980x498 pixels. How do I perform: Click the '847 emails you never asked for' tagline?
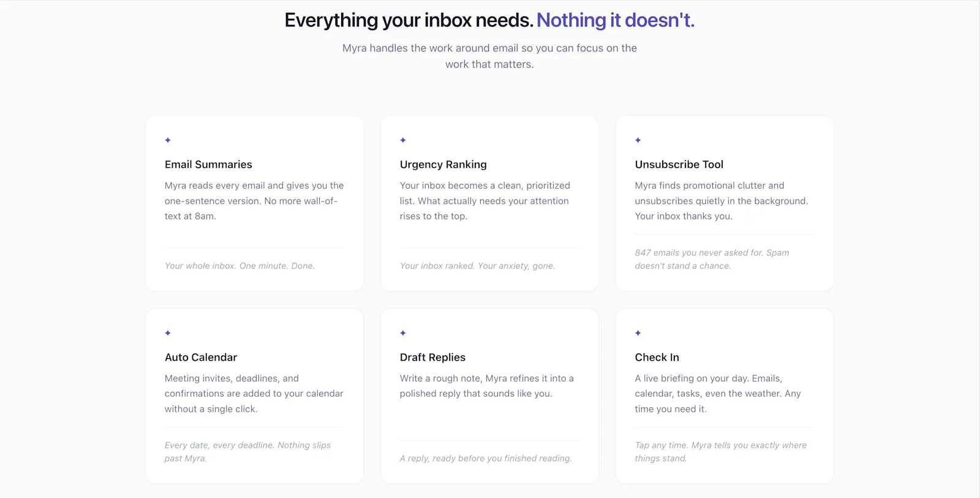[x=712, y=259]
